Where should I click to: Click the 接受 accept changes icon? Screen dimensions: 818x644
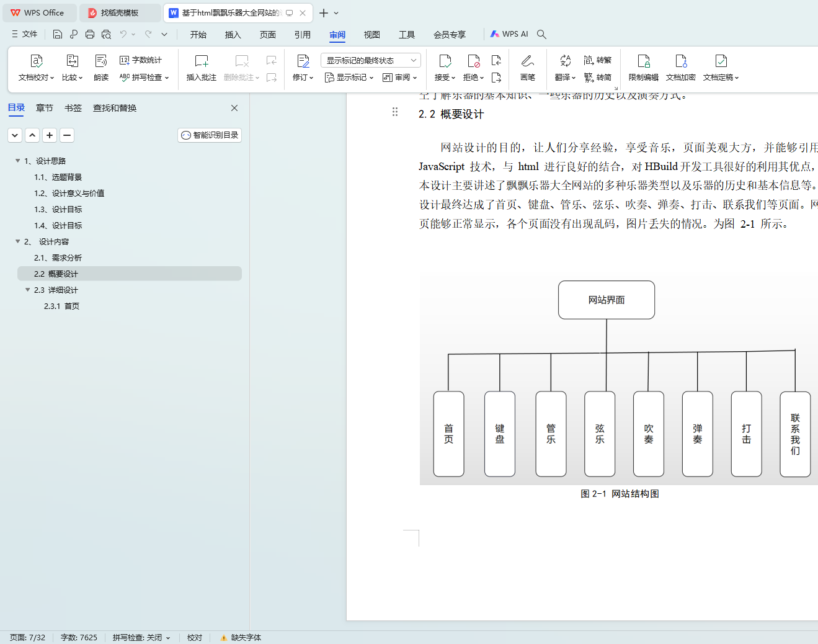point(445,61)
